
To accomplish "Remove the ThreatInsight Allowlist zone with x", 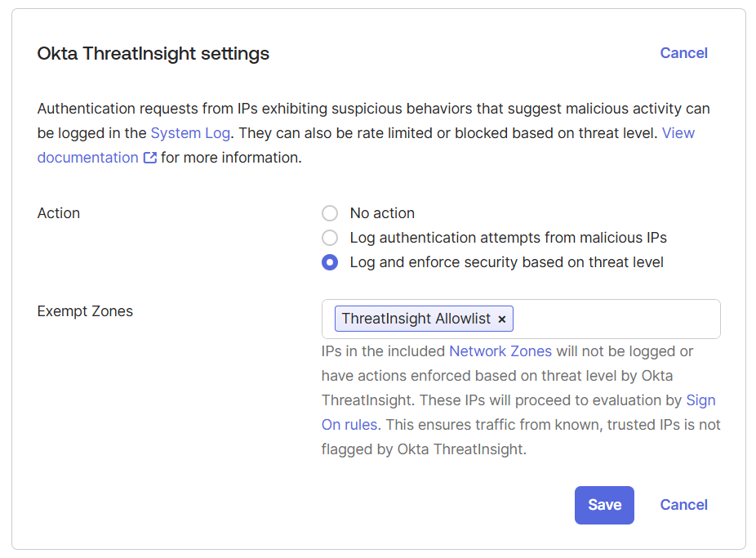I will [x=502, y=319].
